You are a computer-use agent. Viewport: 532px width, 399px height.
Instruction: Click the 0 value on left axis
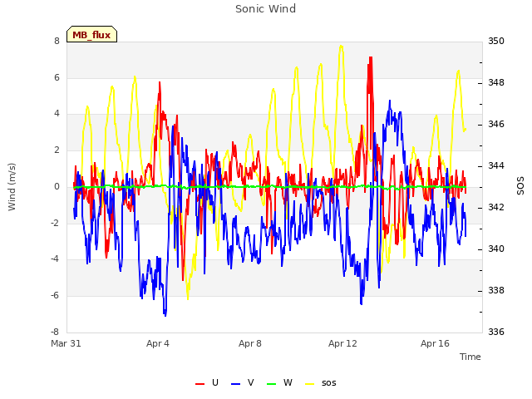point(57,186)
